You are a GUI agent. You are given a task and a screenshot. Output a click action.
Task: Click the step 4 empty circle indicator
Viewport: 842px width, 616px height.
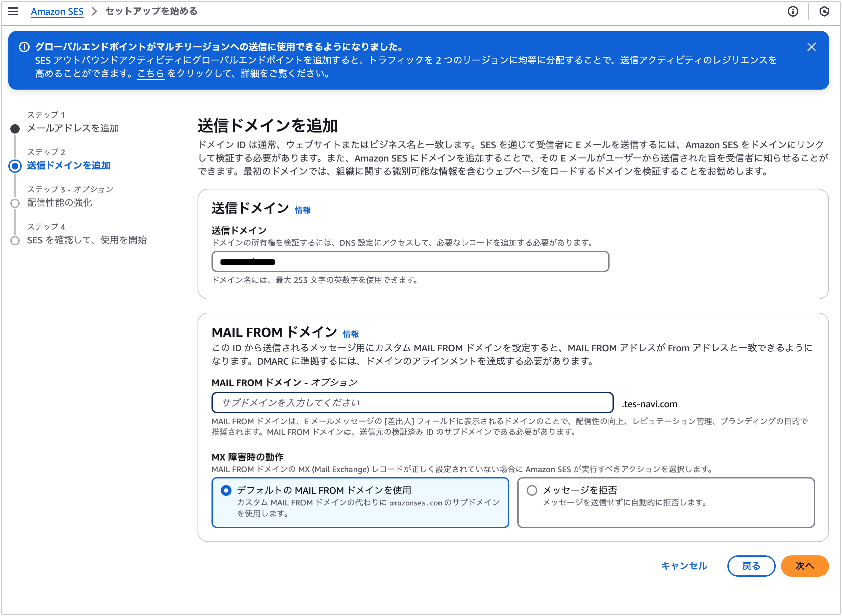(x=15, y=241)
